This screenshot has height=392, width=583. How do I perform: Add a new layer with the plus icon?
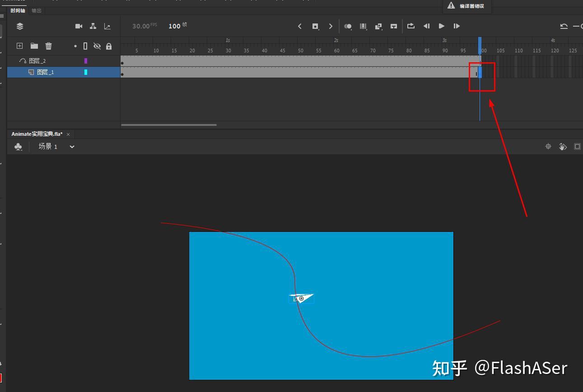[19, 46]
